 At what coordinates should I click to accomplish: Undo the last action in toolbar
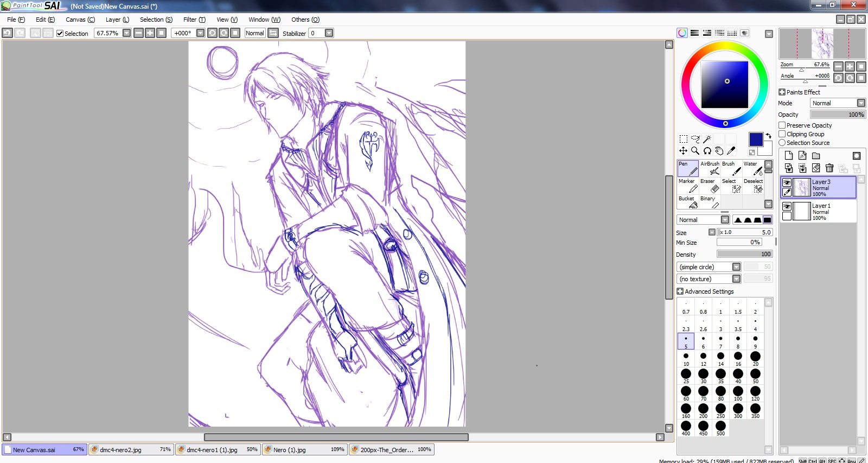coord(7,33)
